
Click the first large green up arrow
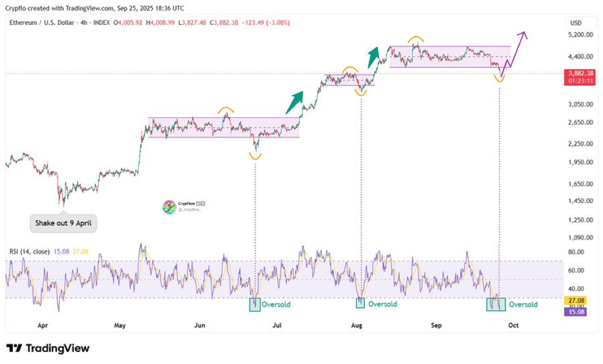tap(295, 102)
